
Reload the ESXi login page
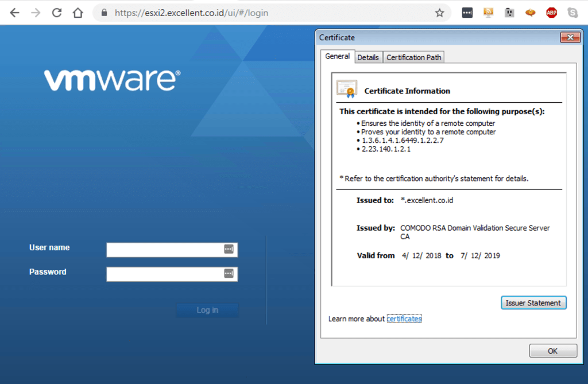[x=57, y=13]
